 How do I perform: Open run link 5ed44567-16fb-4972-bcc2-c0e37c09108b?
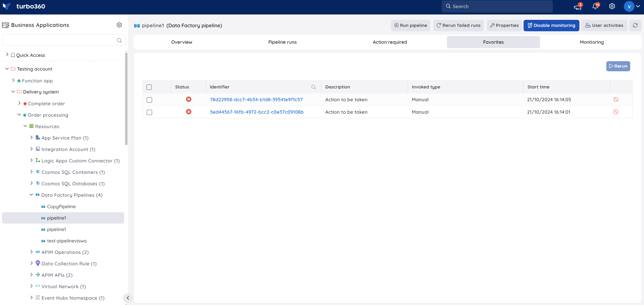257,112
